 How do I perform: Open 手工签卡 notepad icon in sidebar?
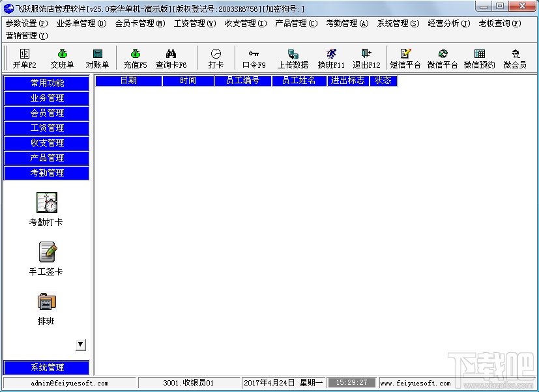47,252
